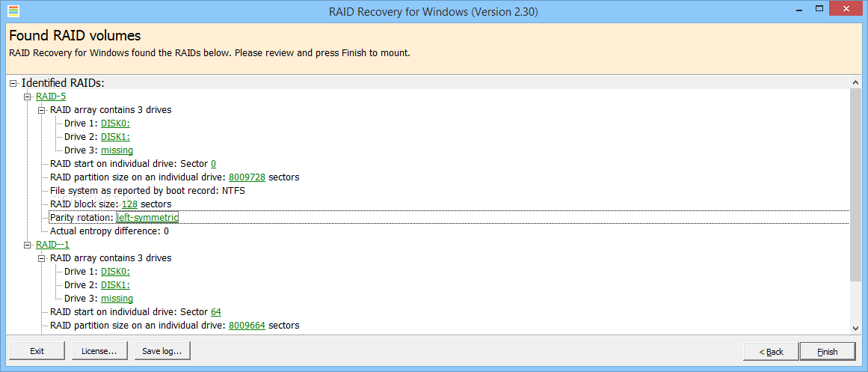Maximize the RAID Recovery window

point(819,9)
